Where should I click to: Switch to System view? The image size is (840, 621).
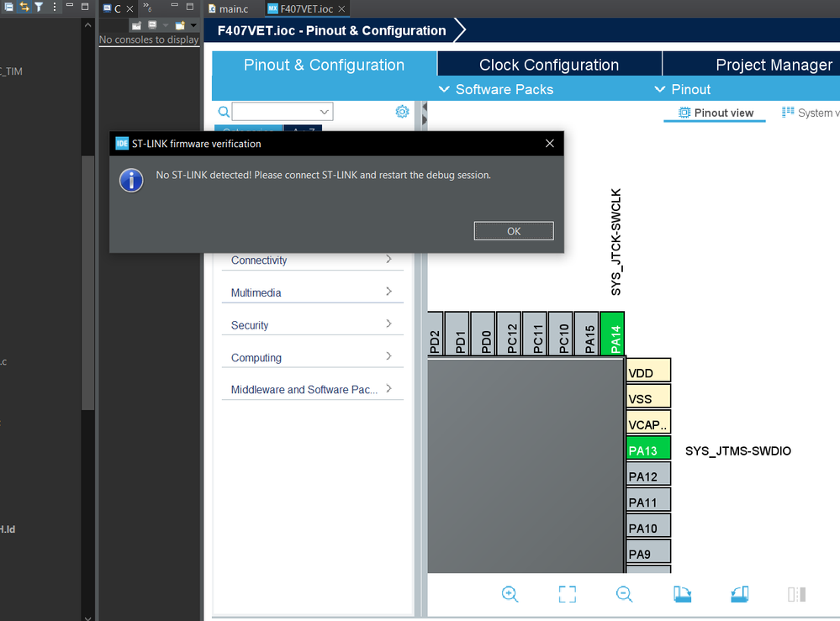(x=811, y=113)
